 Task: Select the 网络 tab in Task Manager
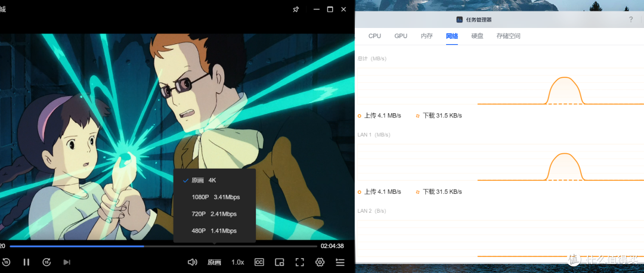[x=452, y=36]
